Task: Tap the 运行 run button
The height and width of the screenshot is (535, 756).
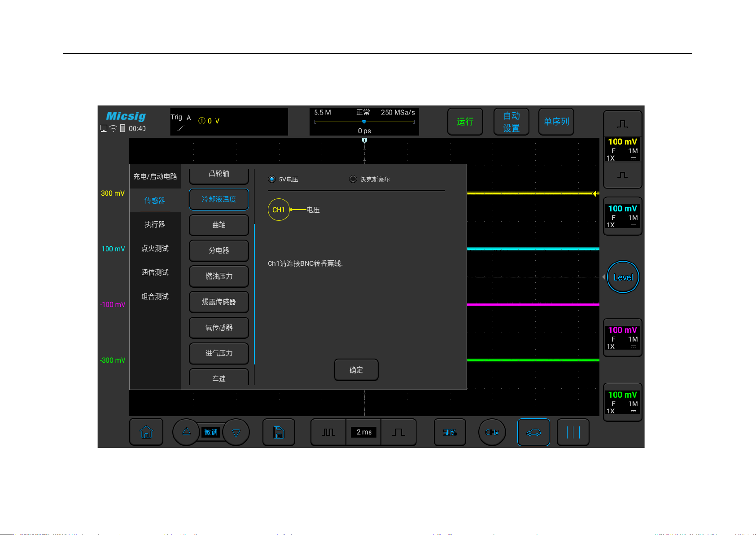Action: pyautogui.click(x=465, y=122)
